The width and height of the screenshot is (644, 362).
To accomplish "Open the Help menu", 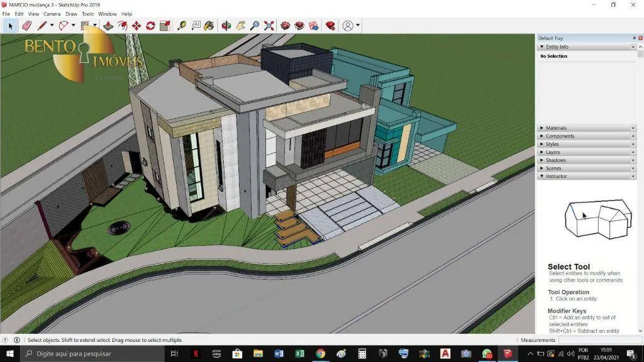I will click(127, 14).
